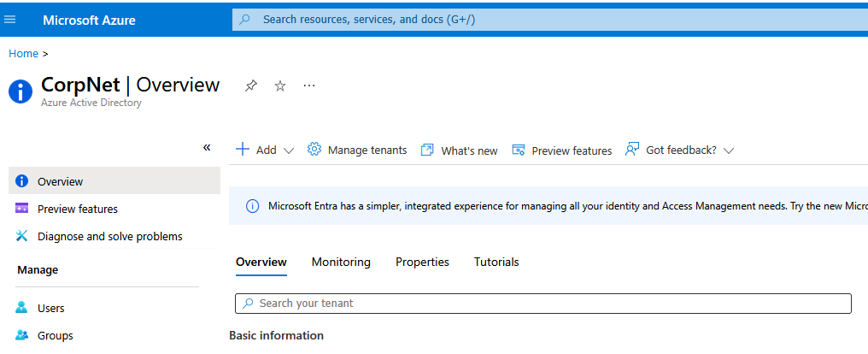Click the sidebar Overview info icon
Image resolution: width=868 pixels, height=354 pixels.
coord(21,181)
